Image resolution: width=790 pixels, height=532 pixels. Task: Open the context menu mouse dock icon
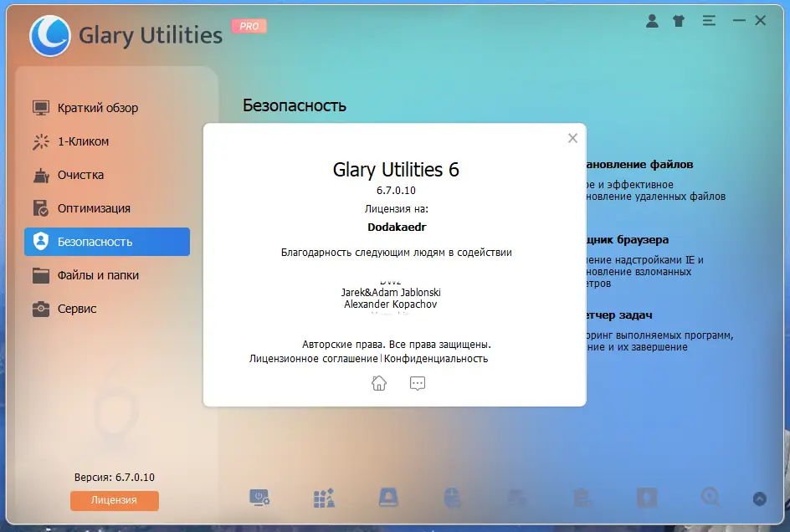(453, 498)
